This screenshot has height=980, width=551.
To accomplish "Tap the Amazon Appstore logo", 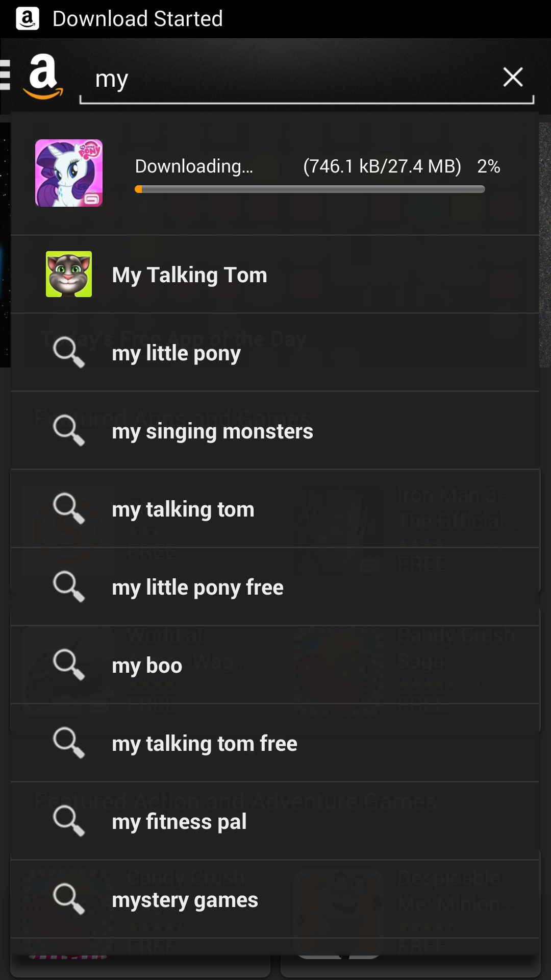I will coord(43,77).
